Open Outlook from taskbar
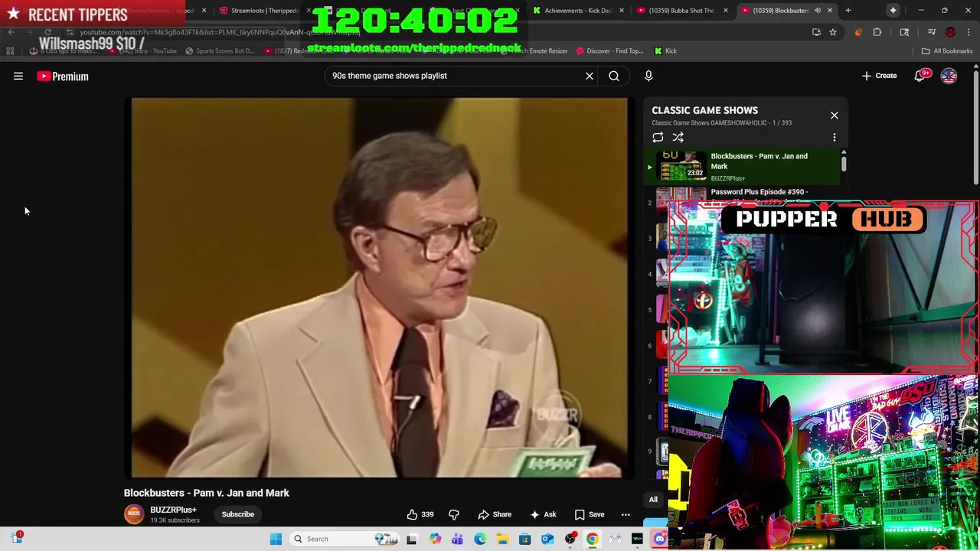This screenshot has width=980, height=551. pyautogui.click(x=547, y=539)
